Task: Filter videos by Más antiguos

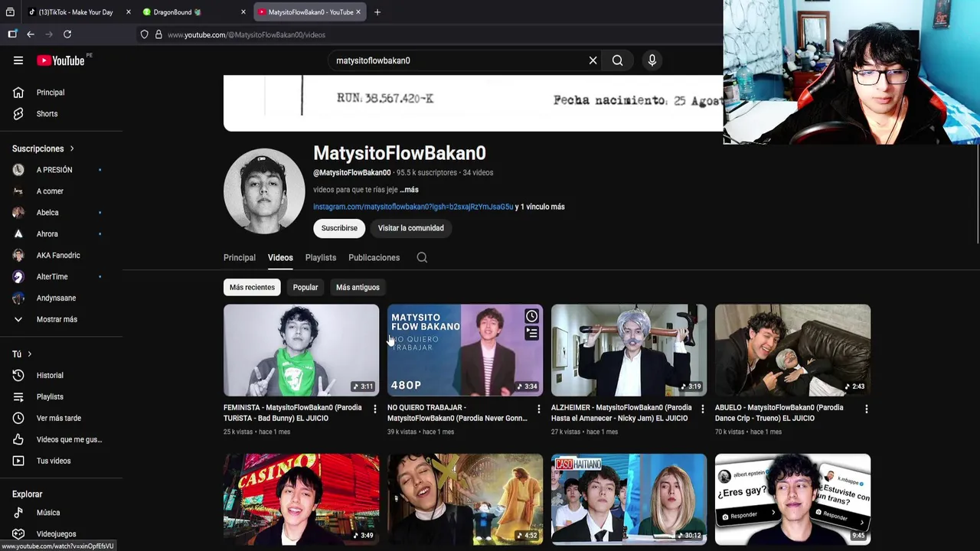Action: click(358, 288)
